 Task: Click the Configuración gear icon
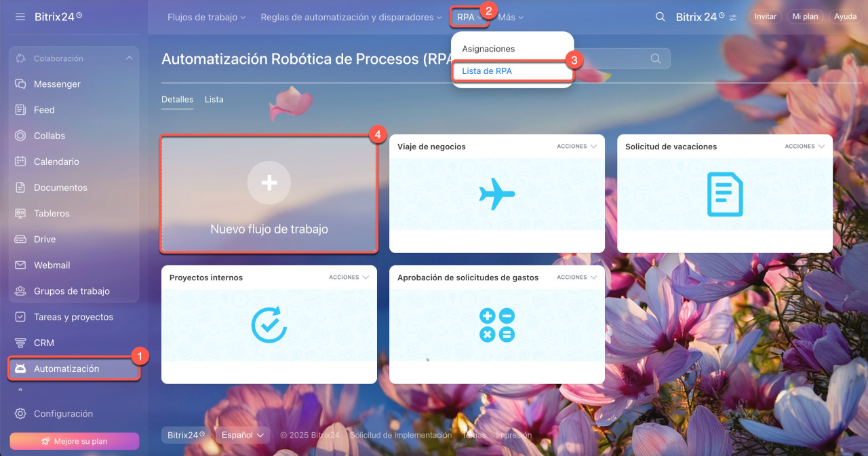20,414
